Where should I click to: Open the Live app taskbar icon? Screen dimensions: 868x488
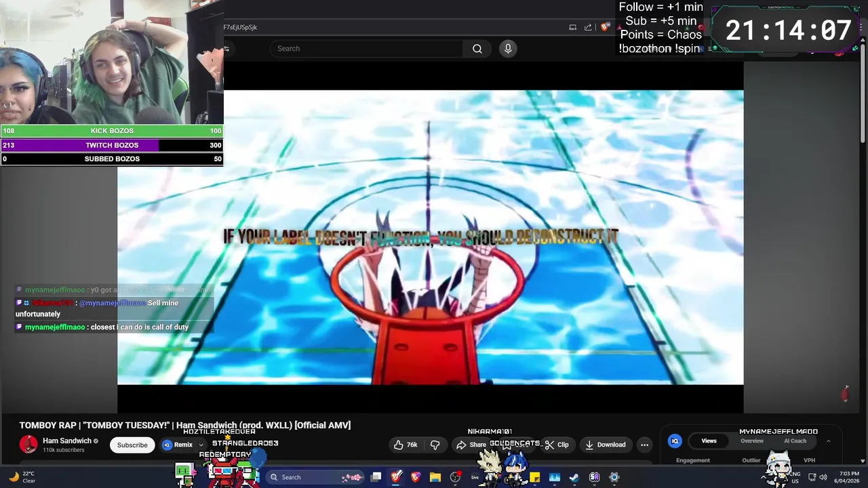[475, 477]
